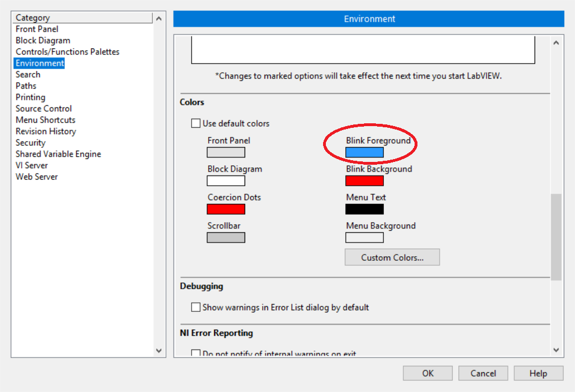
Task: Check Do not notify of internal warnings
Action: (x=196, y=353)
